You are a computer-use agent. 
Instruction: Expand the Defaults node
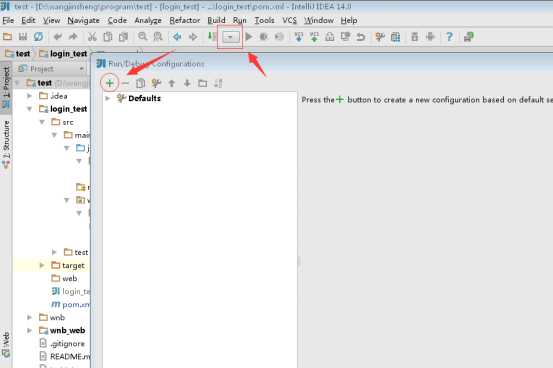[x=108, y=98]
